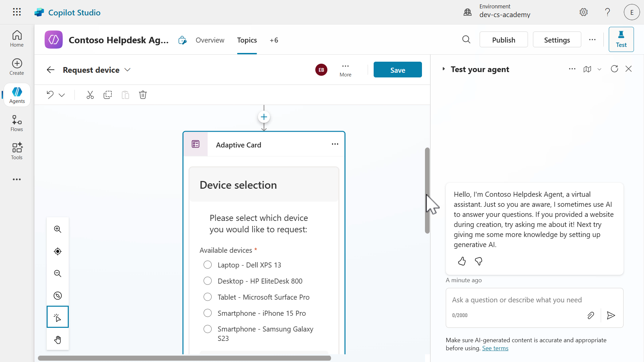This screenshot has width=644, height=362.
Task: Click the add node plus button
Action: (x=264, y=117)
